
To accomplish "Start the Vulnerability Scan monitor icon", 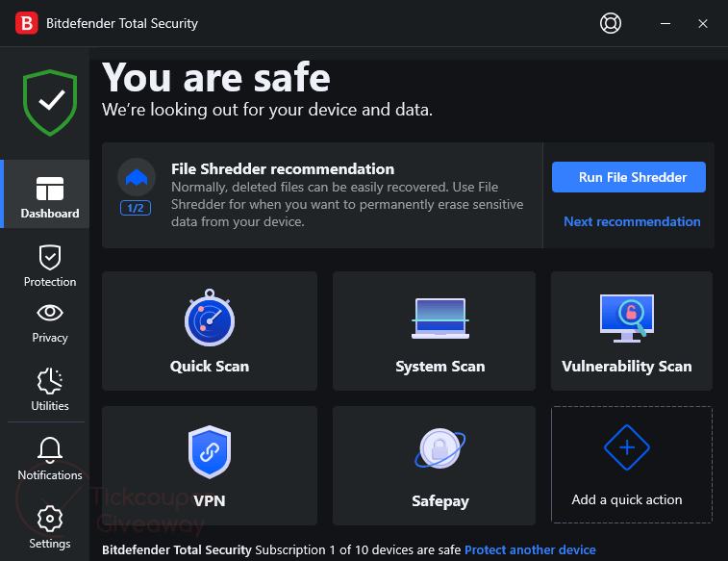I will tap(627, 319).
